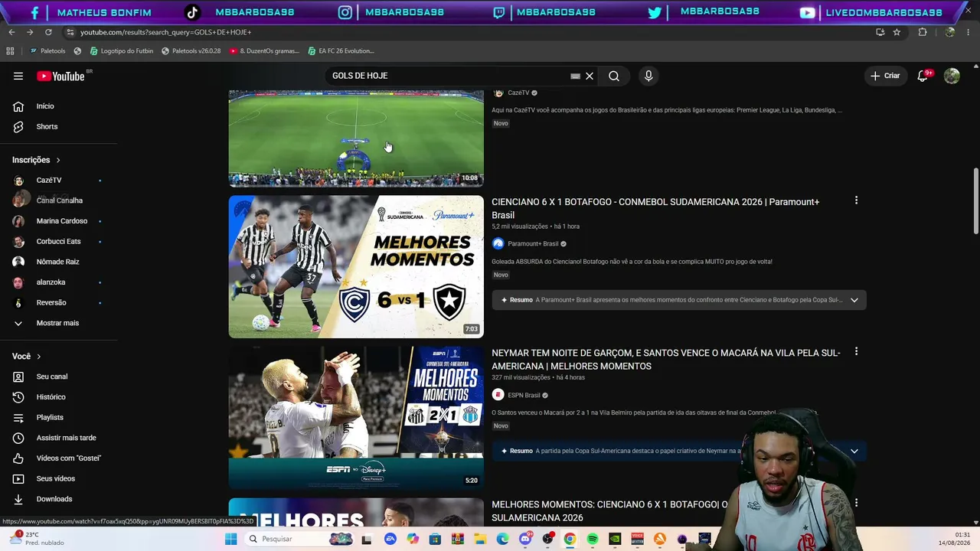Open the weather widget showing 23°C
This screenshot has width=980, height=551.
(x=38, y=539)
